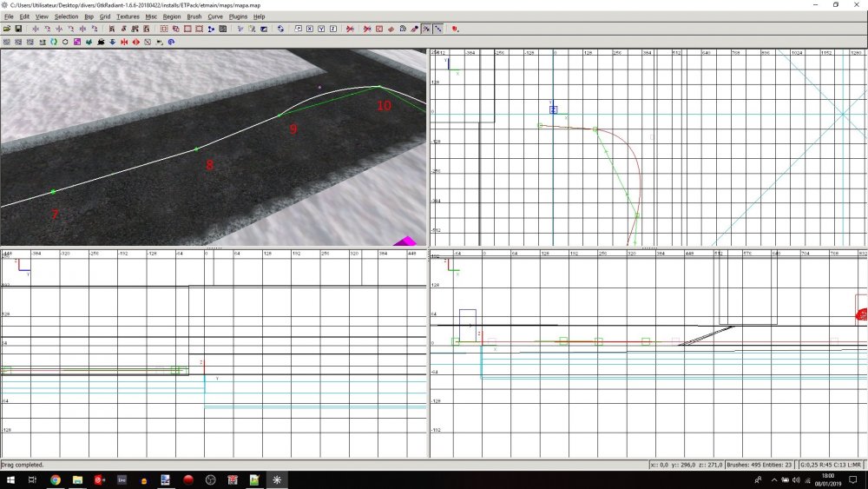Open the Plugins menu
The height and width of the screenshot is (489, 868).
click(x=238, y=17)
